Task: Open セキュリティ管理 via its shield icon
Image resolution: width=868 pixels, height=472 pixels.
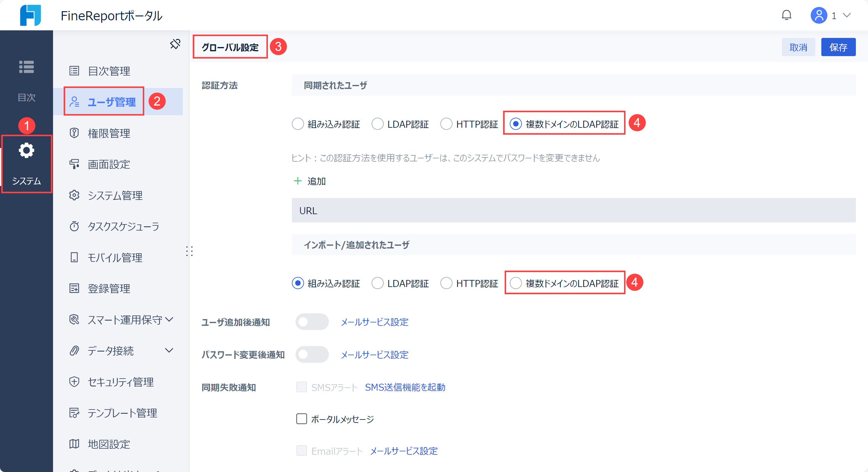Action: tap(74, 382)
